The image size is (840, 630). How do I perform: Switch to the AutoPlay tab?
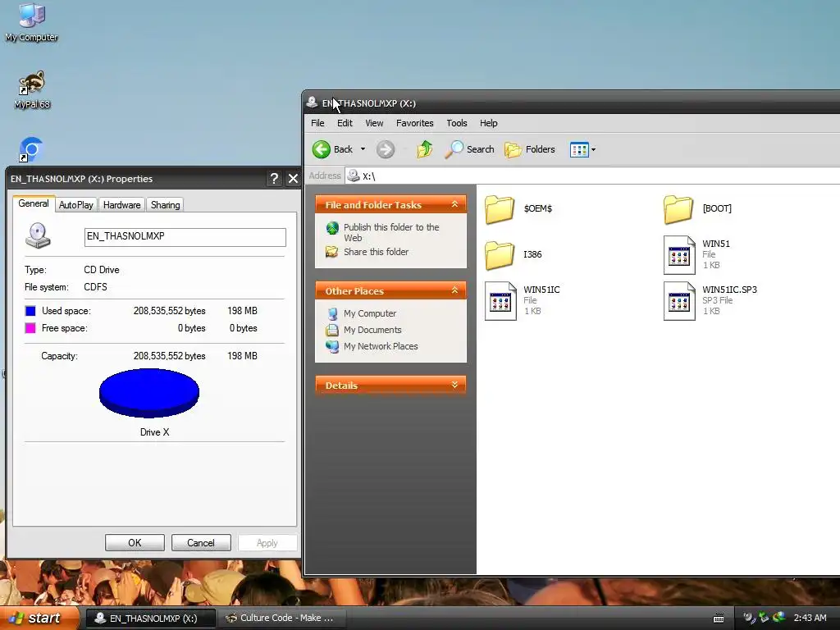point(76,204)
